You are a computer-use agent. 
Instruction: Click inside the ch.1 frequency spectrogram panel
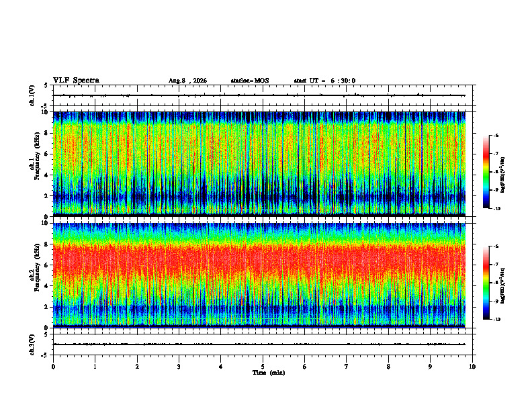pos(259,164)
